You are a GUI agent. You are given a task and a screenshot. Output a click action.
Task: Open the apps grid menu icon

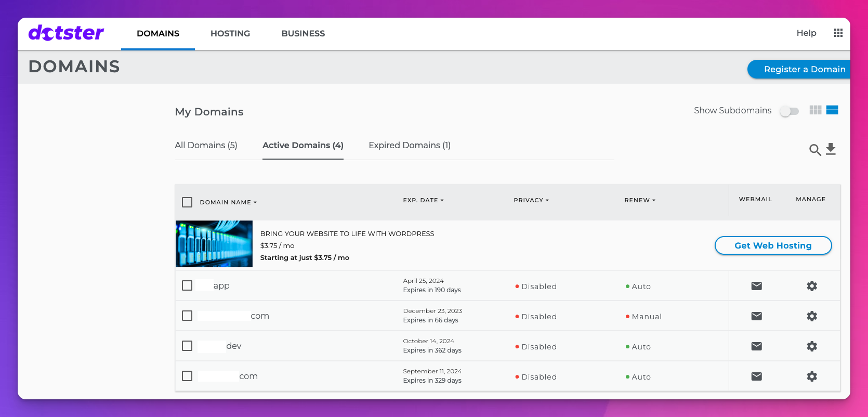838,33
